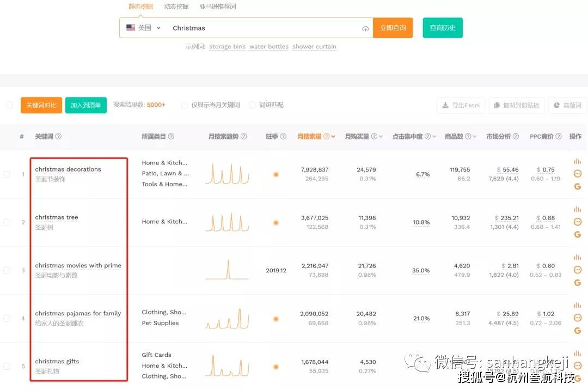The image size is (588, 390).
Task: Click example keyword storage bins link
Action: click(x=227, y=47)
